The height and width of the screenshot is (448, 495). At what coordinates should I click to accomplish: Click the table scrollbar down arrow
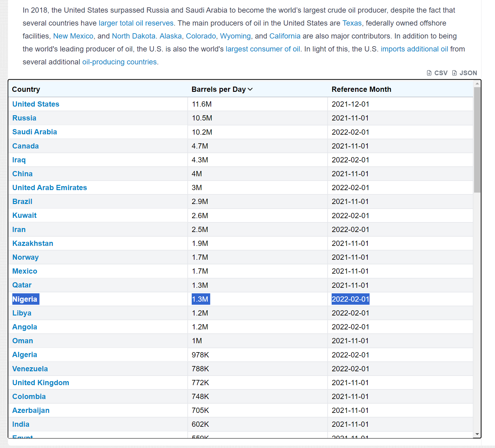(477, 434)
